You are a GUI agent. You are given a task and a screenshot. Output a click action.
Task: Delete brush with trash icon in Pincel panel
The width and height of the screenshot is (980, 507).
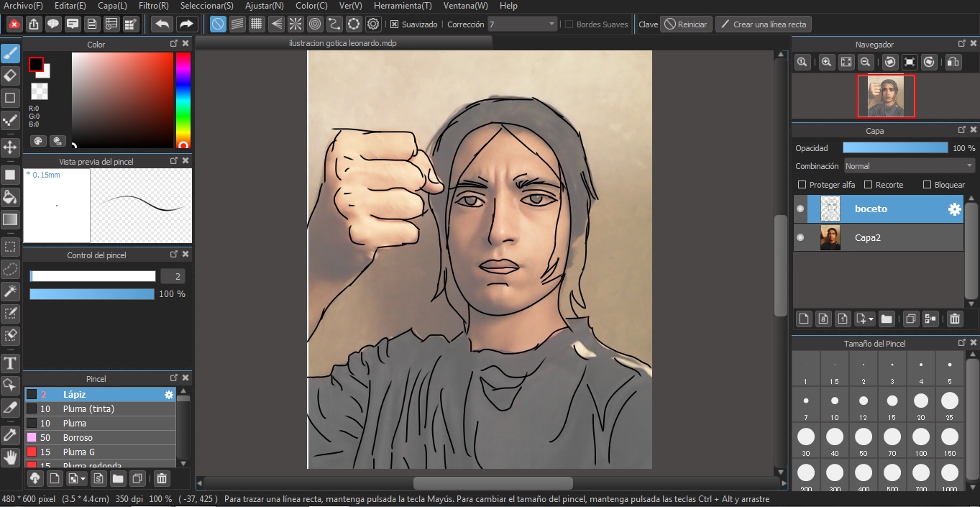tap(162, 478)
